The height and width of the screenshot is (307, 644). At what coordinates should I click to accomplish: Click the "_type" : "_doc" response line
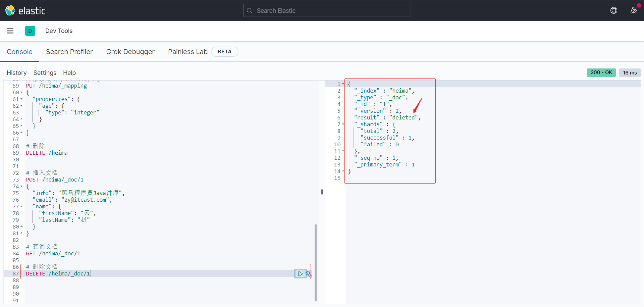click(x=381, y=98)
